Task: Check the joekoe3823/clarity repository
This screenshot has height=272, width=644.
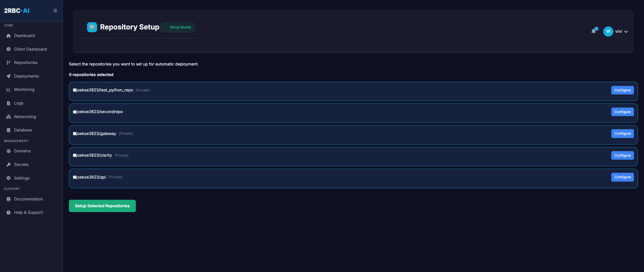Action: tap(74, 155)
